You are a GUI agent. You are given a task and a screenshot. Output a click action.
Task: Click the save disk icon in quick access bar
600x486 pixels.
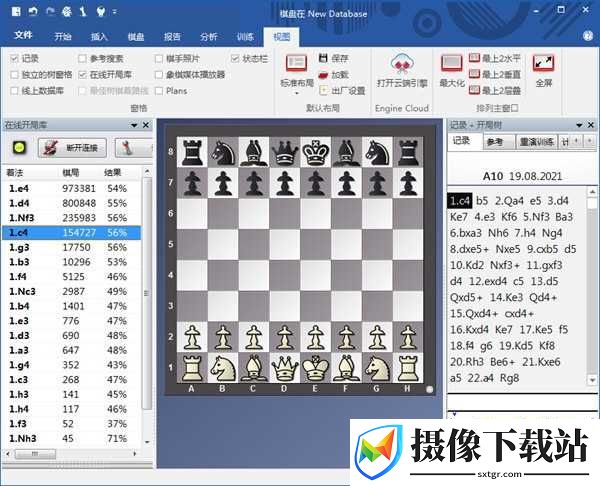coord(16,11)
